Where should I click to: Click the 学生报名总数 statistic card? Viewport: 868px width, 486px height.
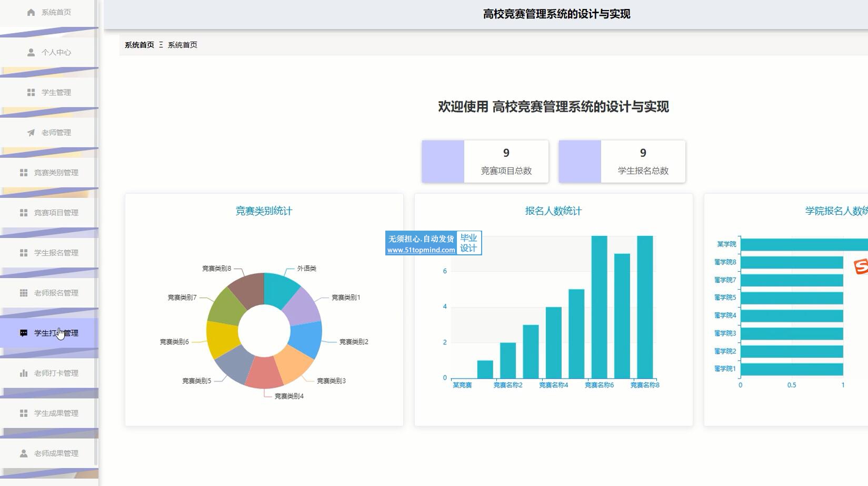point(622,162)
